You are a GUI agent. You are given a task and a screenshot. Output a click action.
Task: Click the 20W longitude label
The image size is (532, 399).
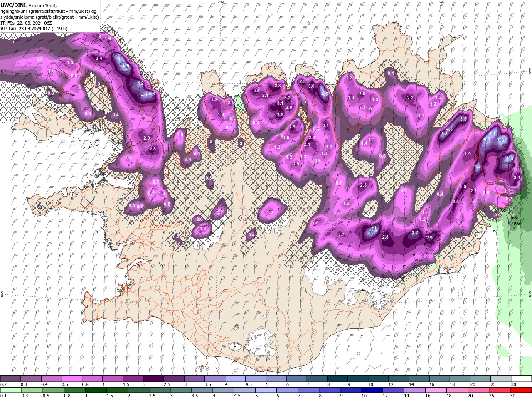pos(221,2)
